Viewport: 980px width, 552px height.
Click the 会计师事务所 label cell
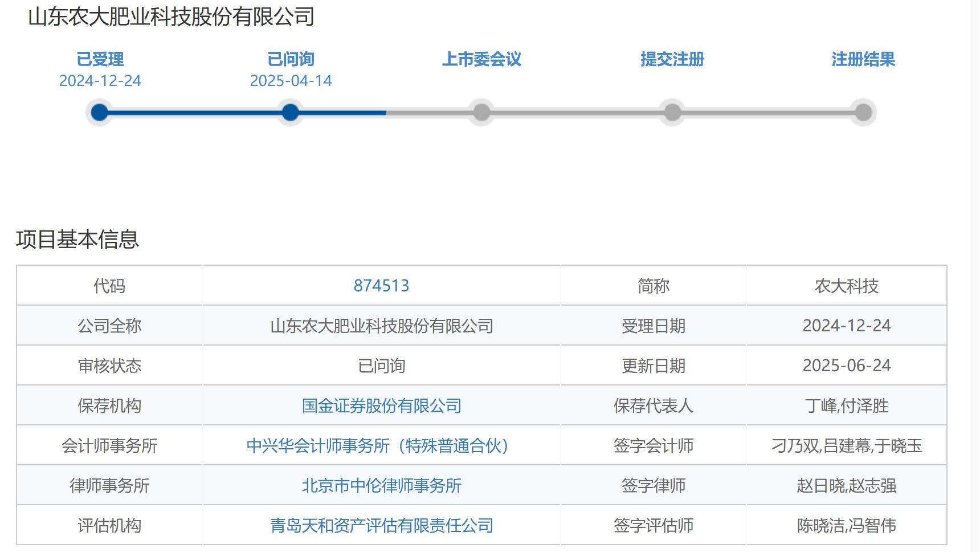[x=109, y=445]
